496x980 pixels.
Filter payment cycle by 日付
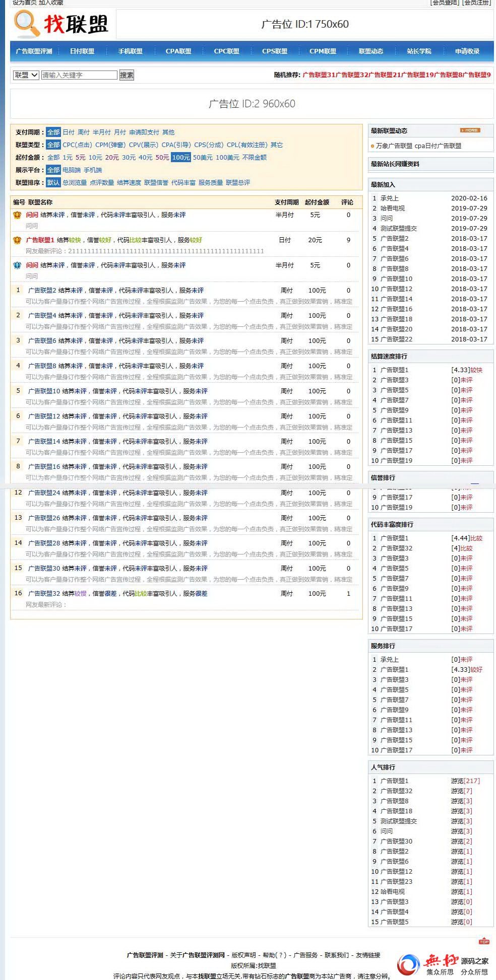point(69,132)
